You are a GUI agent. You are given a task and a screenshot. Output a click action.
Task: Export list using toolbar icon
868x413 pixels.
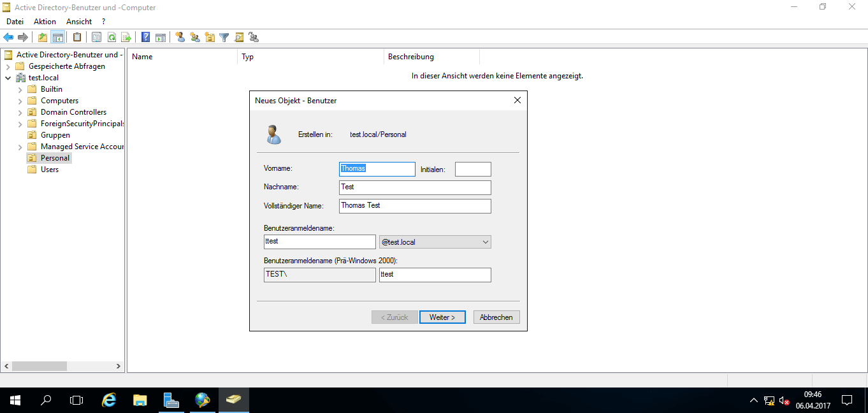(x=126, y=38)
